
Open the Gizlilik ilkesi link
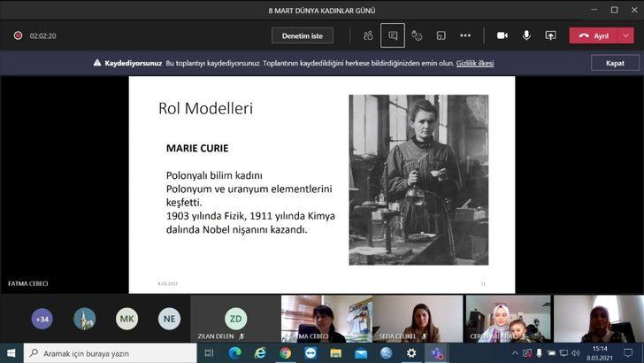click(475, 63)
